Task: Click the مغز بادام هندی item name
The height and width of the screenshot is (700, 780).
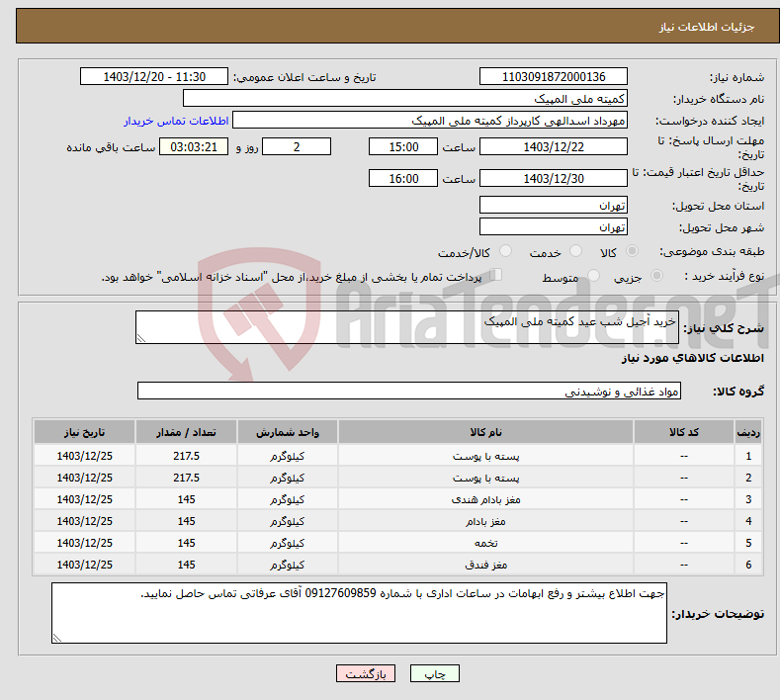Action: [485, 499]
